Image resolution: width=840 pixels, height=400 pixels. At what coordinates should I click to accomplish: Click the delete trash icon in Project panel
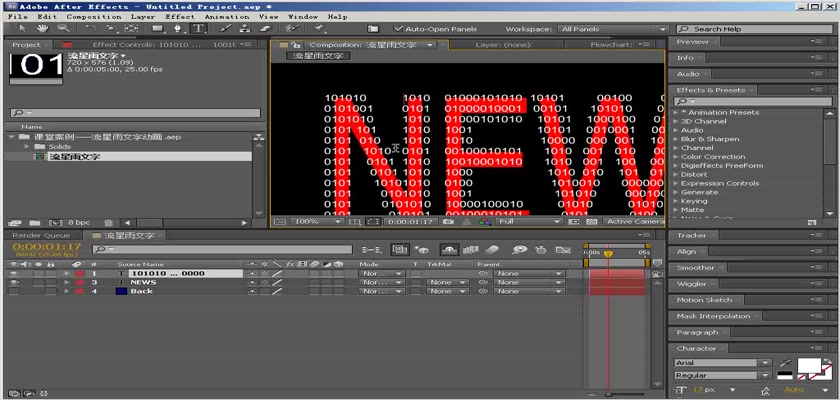pos(108,222)
